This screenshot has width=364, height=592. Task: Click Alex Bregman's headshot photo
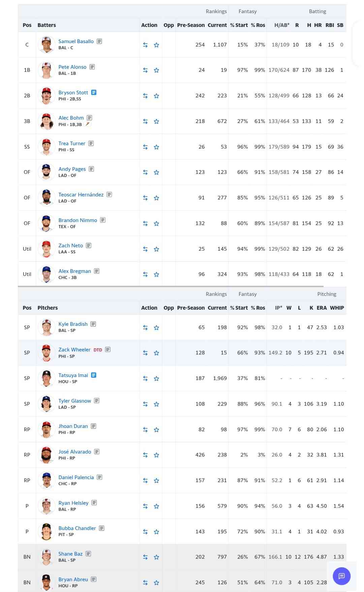(x=47, y=274)
